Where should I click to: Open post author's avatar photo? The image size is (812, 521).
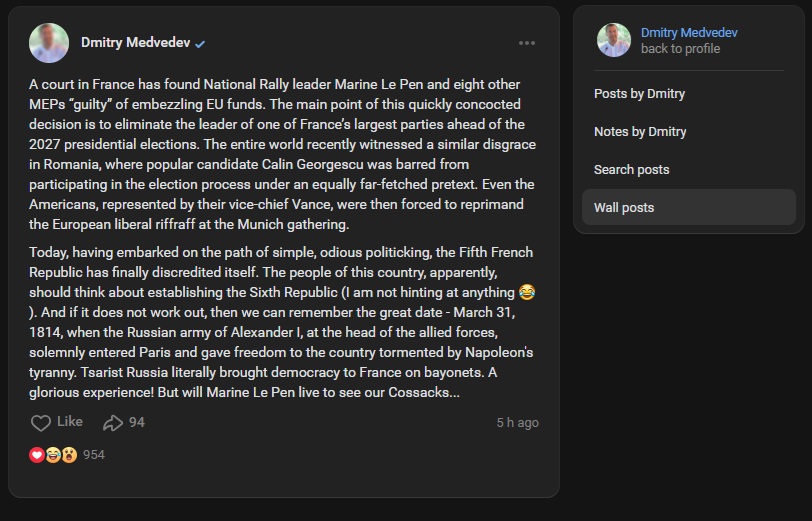pos(49,43)
